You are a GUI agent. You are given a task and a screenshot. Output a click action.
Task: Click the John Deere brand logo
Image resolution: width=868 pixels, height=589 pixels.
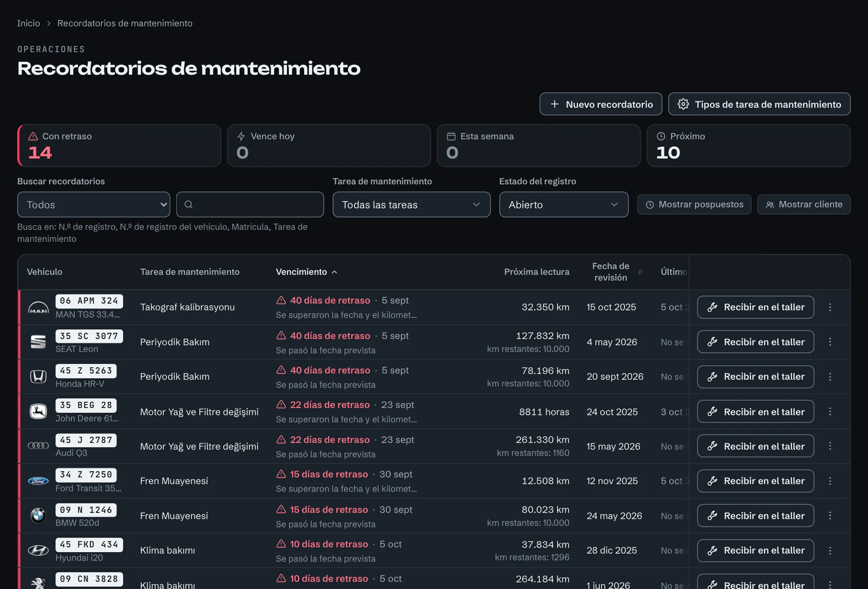[x=38, y=411]
